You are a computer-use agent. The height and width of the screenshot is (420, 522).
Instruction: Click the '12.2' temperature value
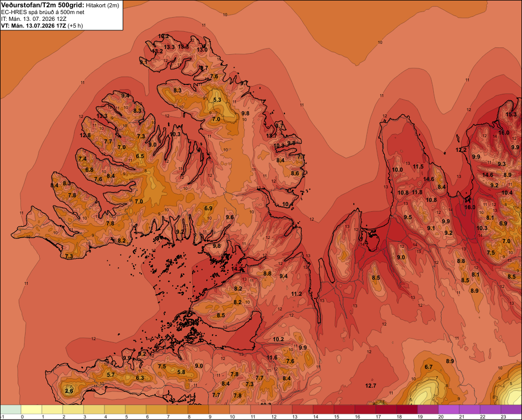pos(461,150)
